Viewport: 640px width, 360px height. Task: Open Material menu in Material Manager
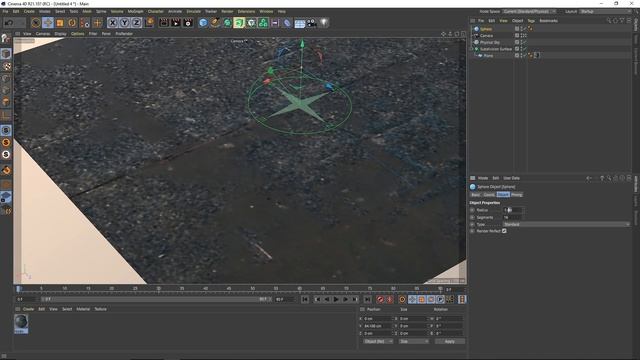click(x=83, y=309)
